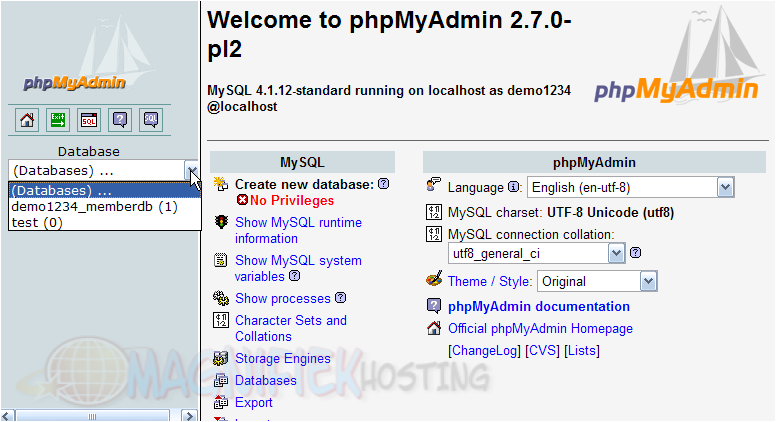Open Show MySQL system variables link
This screenshot has width=776, height=422.
298,268
